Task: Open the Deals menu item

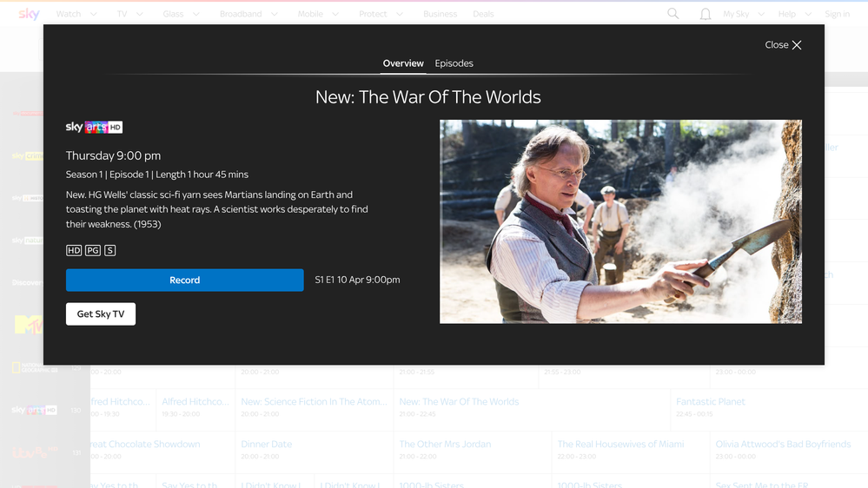Action: tap(483, 14)
